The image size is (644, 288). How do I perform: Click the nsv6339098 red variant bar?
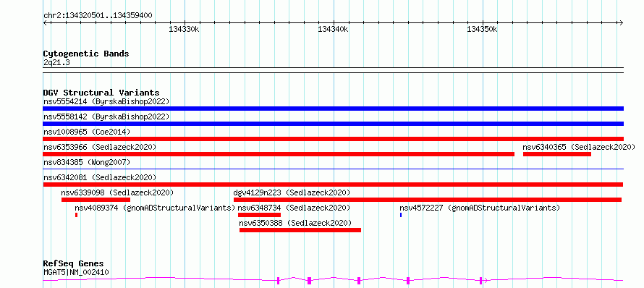[x=96, y=200]
